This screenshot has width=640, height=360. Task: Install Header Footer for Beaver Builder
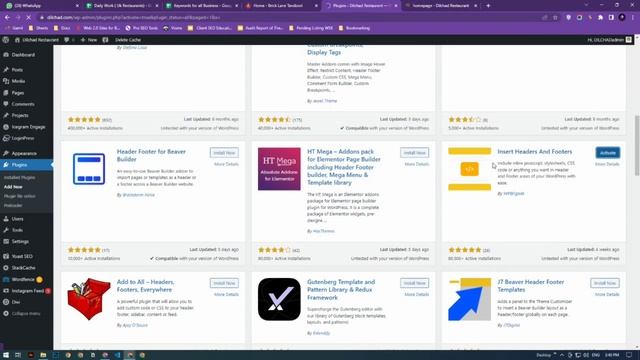click(224, 153)
